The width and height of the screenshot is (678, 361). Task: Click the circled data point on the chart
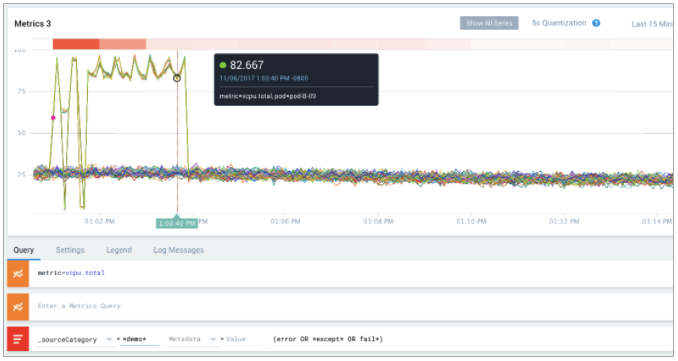point(177,78)
